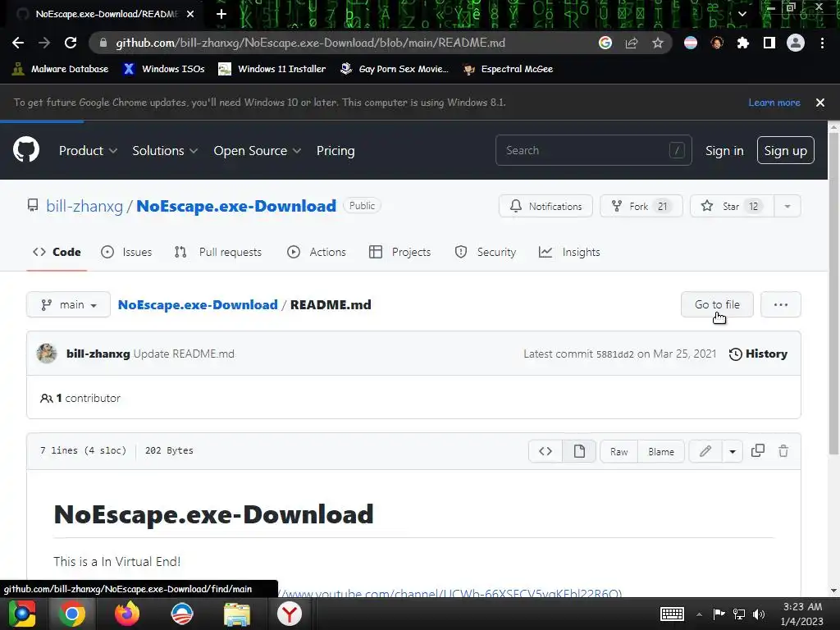This screenshot has height=630, width=840.
Task: Open the Code tab
Action: click(x=57, y=252)
